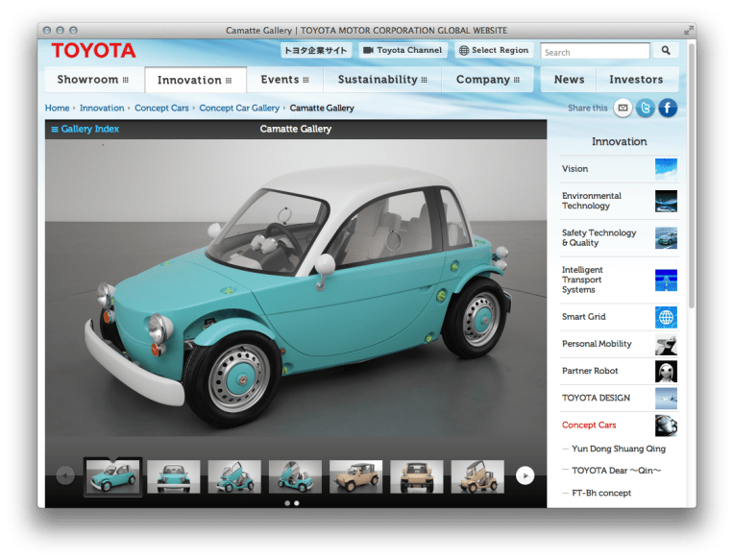This screenshot has height=560, width=734.
Task: Open Select Region chooser
Action: (x=493, y=50)
